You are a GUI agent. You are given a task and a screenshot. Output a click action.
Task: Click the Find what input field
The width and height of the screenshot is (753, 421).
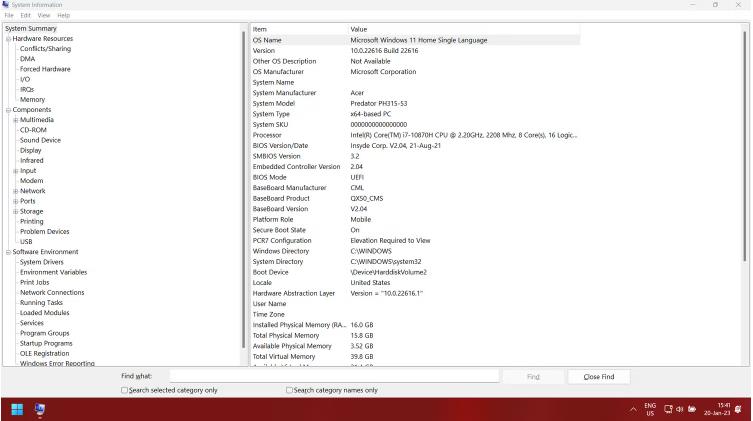point(334,376)
